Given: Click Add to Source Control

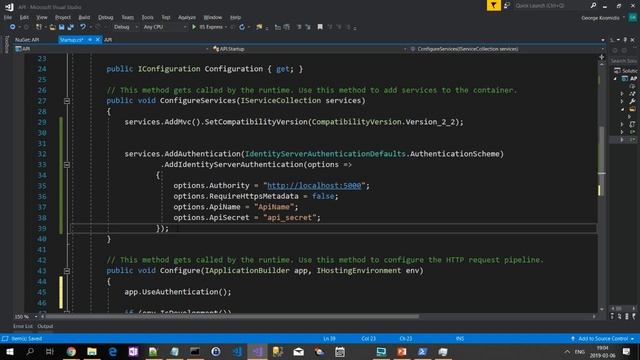Looking at the screenshot, I should (603, 338).
